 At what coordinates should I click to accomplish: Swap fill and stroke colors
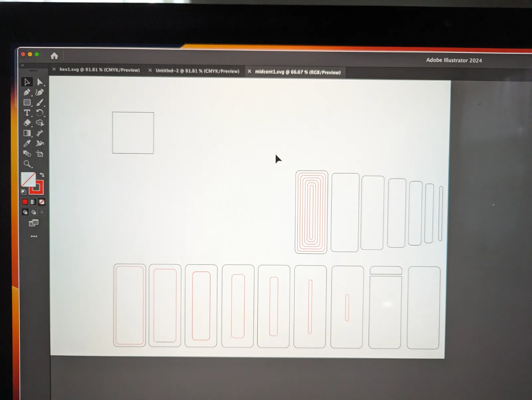click(x=42, y=175)
